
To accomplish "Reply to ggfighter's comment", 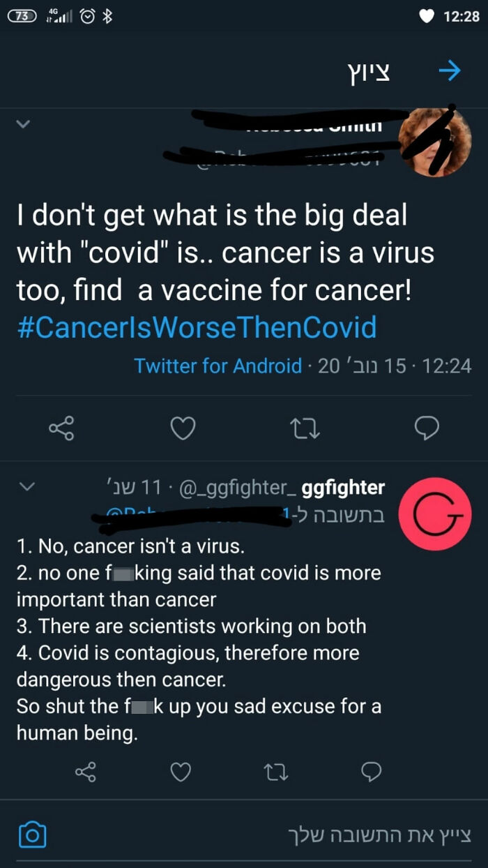I will 372,772.
